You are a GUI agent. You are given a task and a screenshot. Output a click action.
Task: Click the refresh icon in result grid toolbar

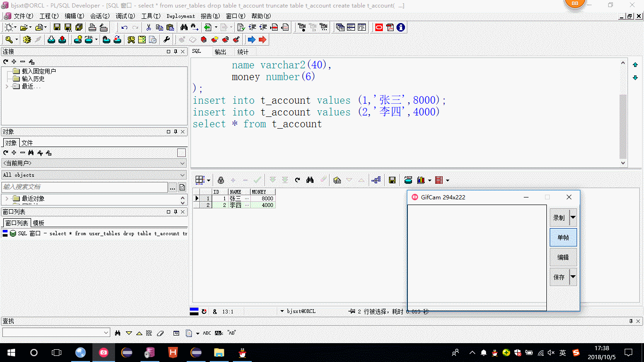(x=297, y=180)
